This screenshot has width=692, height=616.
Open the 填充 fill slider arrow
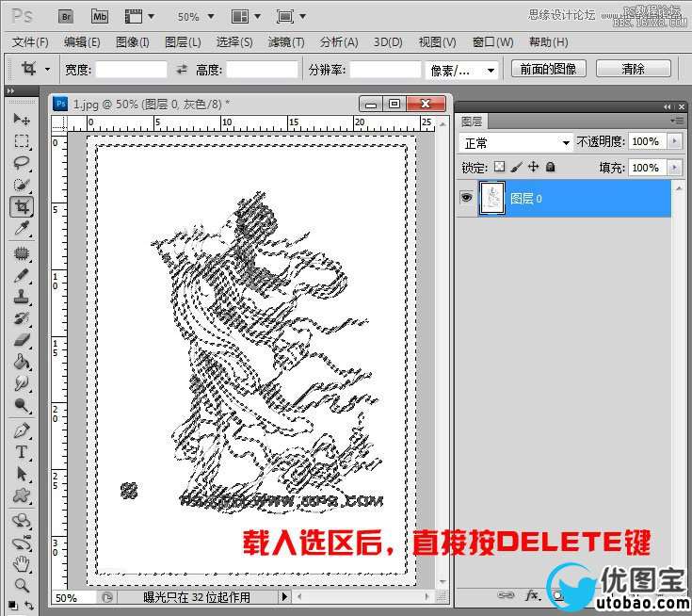coord(674,168)
